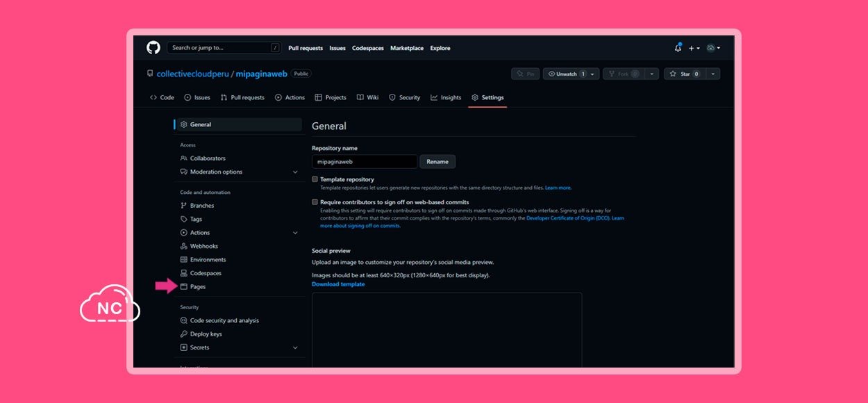Image resolution: width=868 pixels, height=403 pixels.
Task: Open Webhooks settings
Action: click(x=204, y=246)
